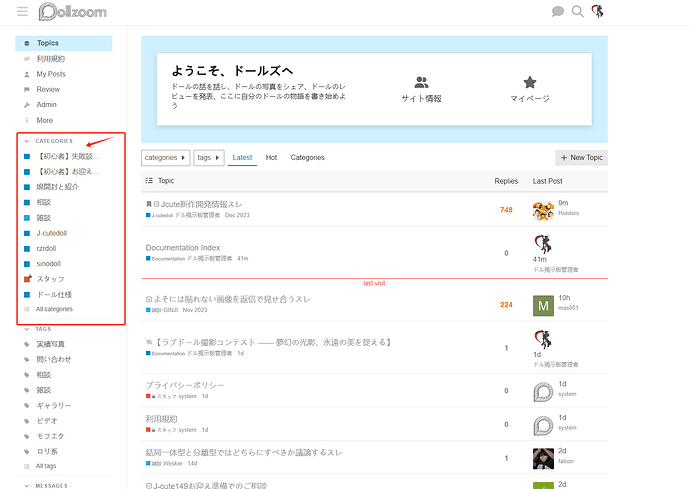Open the user avatar menu in header
Viewport: 690px width, 489px height.
click(597, 11)
